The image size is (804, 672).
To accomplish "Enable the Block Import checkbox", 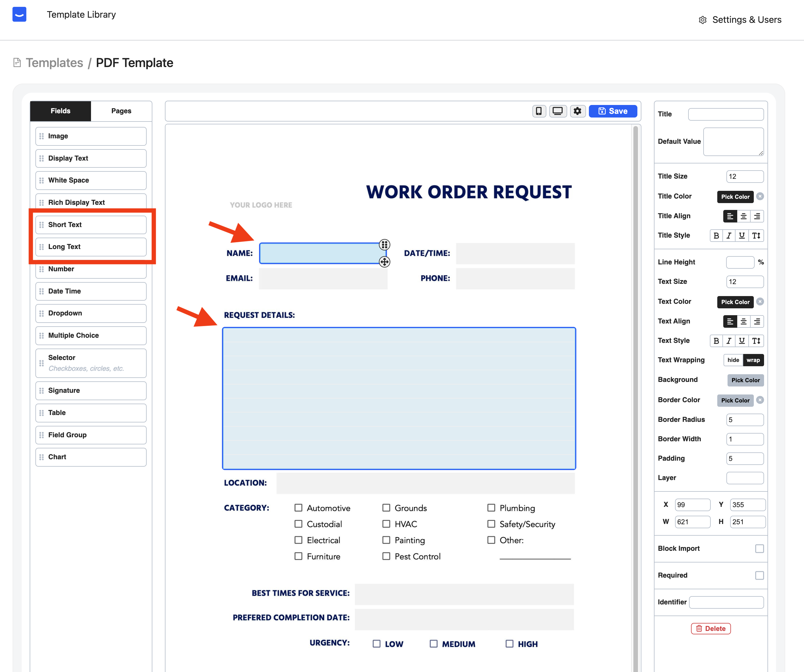I will [759, 548].
